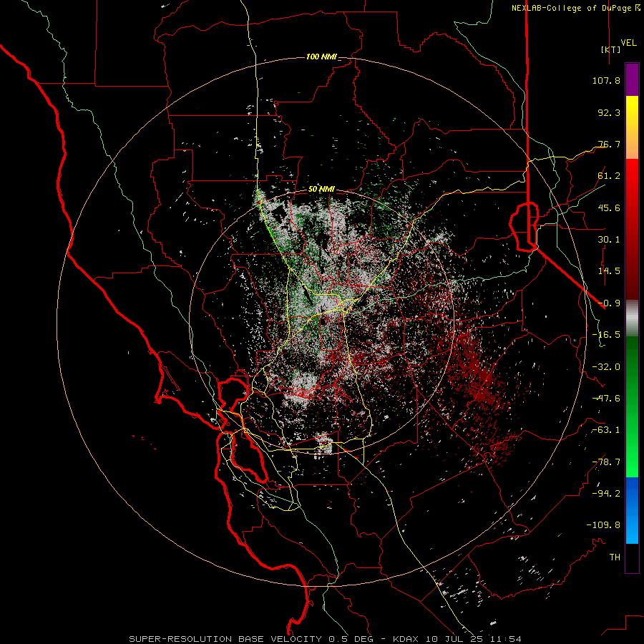This screenshot has width=644, height=644.
Task: Click the -94.2 velocity scale value
Action: pos(606,494)
